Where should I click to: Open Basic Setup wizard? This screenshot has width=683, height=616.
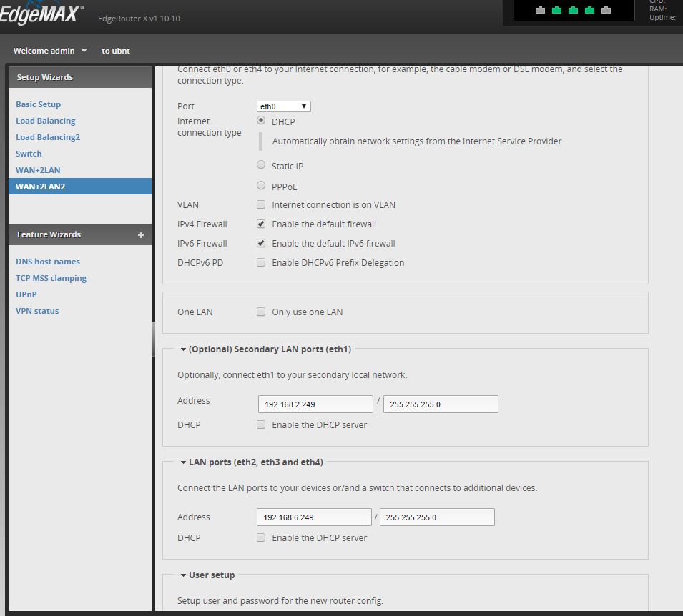[39, 104]
